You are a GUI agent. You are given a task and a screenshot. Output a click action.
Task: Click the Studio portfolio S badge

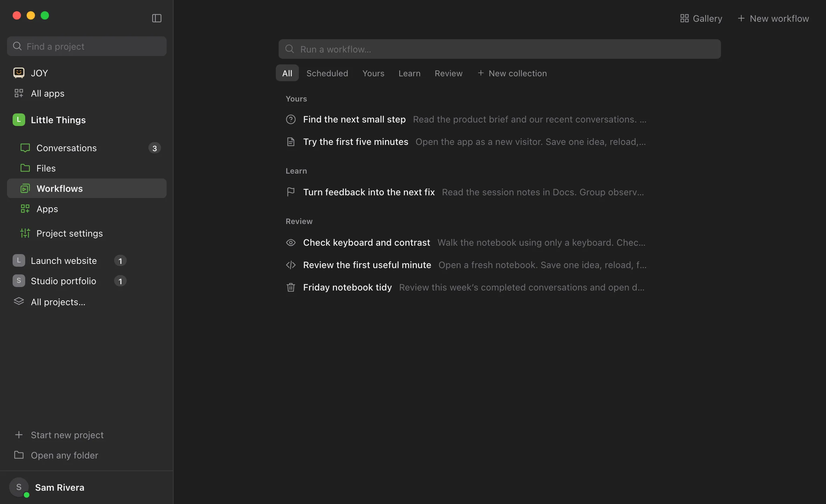tap(19, 281)
